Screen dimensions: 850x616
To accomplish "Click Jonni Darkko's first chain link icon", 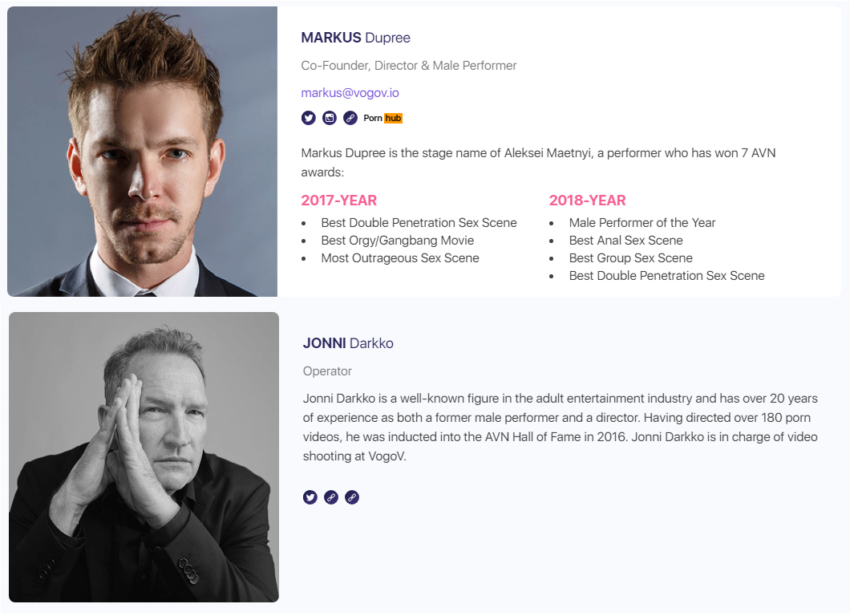I will click(331, 497).
